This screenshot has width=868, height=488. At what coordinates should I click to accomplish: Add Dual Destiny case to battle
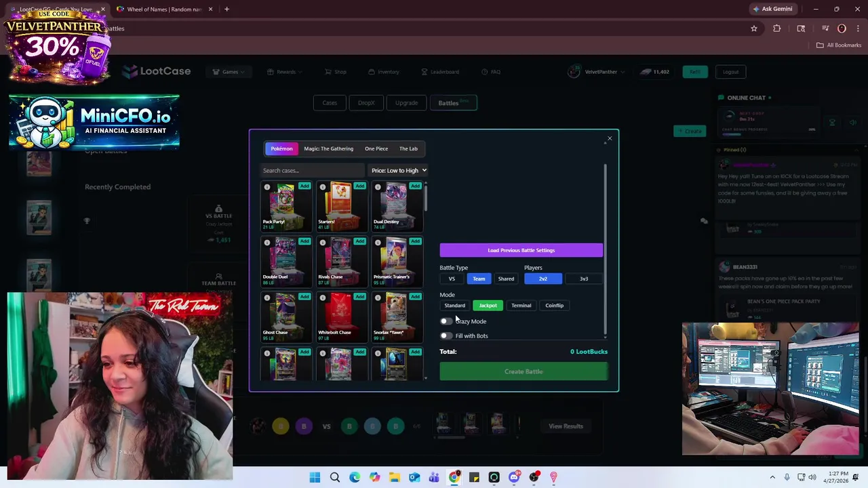point(415,186)
